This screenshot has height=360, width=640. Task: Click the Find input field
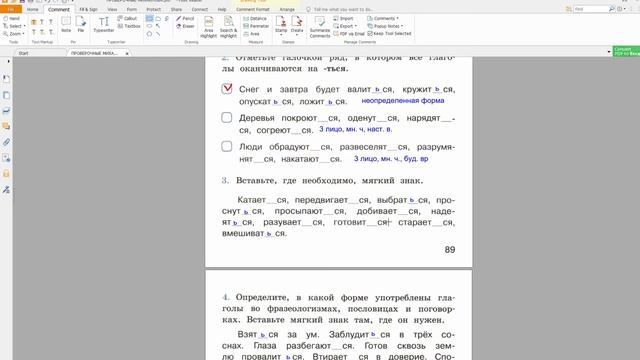coord(591,9)
